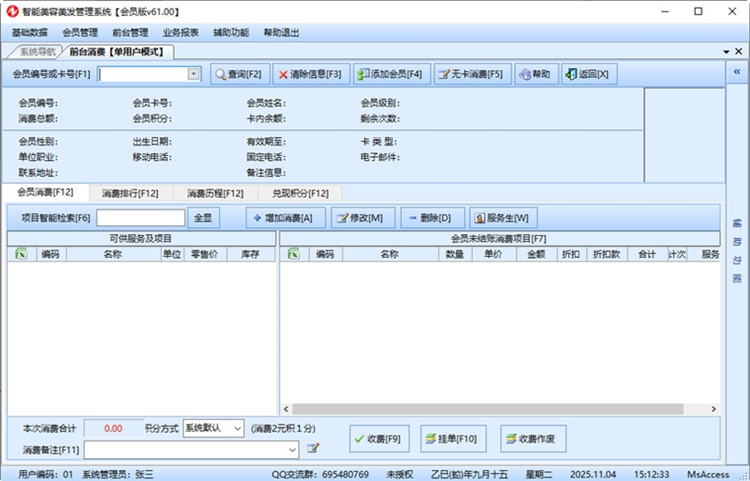The image size is (750, 481).
Task: Open the 积分方式 系统默认 dropdown
Action: click(213, 428)
